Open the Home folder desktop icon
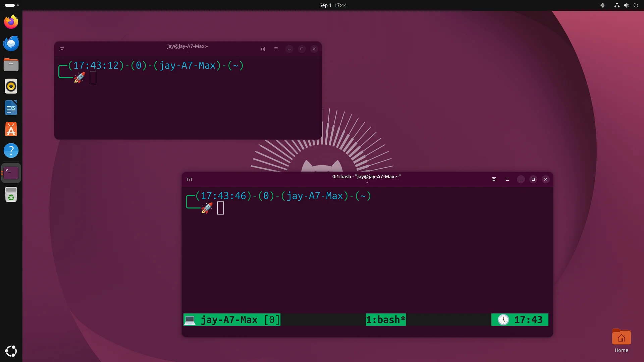This screenshot has height=362, width=644. coord(621,341)
